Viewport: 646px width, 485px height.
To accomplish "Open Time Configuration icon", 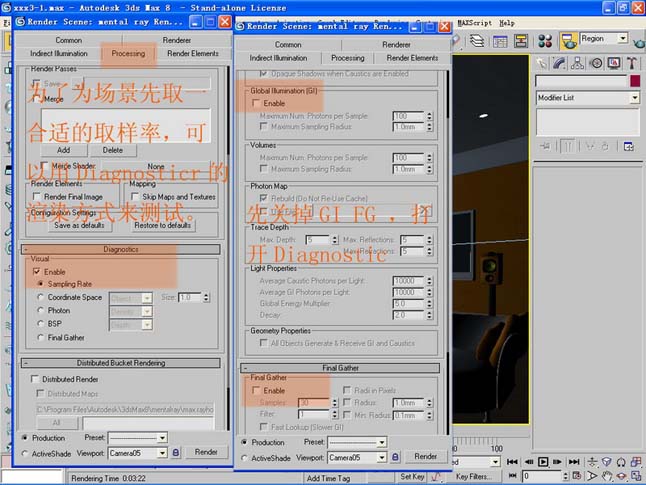I will (x=577, y=476).
